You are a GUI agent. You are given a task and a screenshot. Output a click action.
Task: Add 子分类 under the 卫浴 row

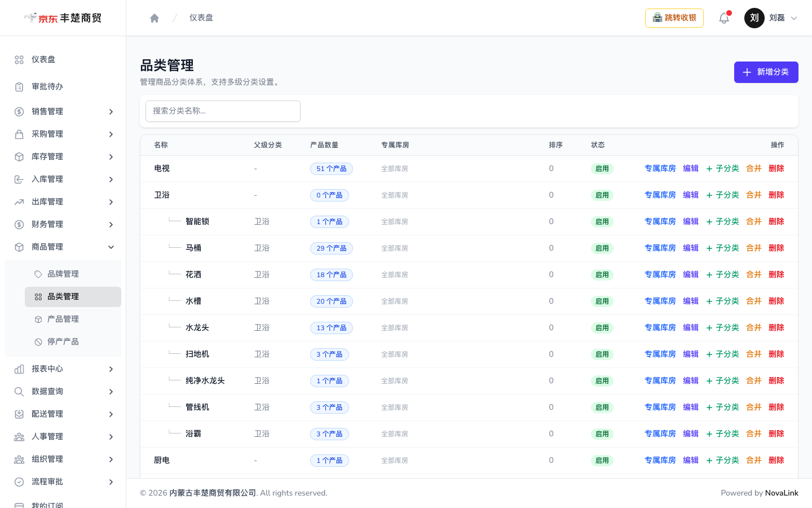(x=722, y=195)
